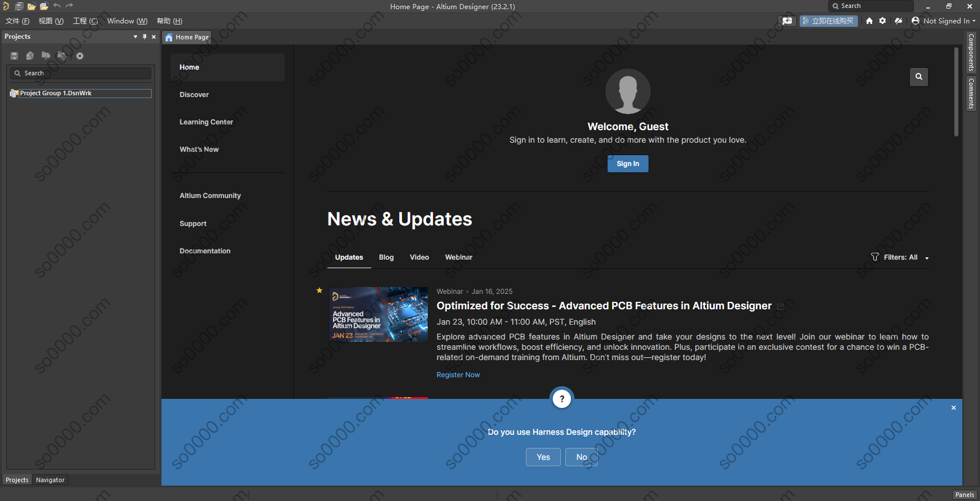Select the Video news tab
The image size is (980, 501).
[x=419, y=257]
